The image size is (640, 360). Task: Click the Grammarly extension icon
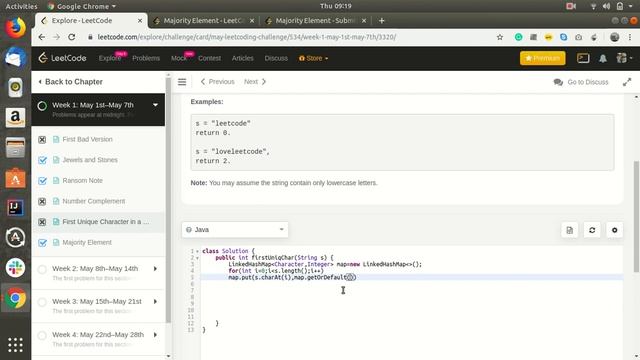pos(518,37)
